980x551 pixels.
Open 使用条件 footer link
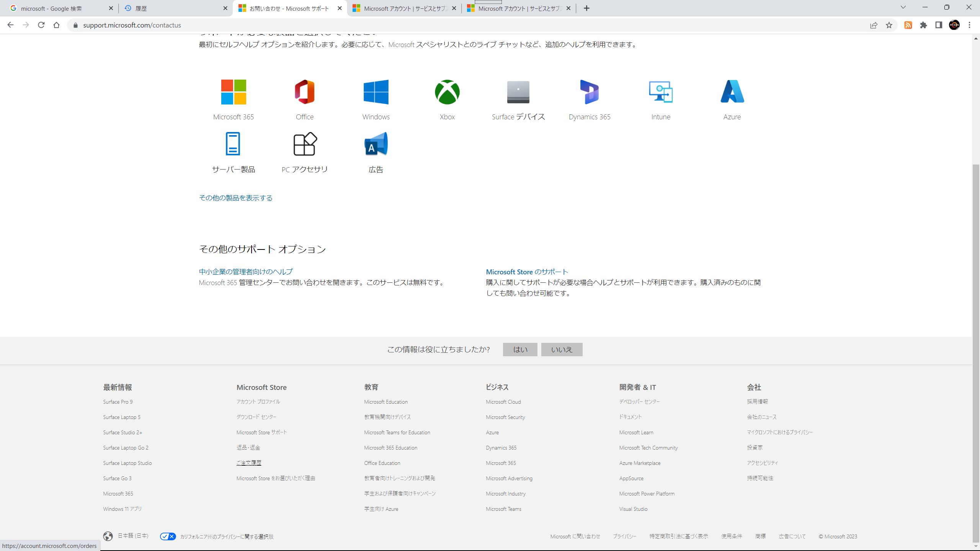coord(732,536)
